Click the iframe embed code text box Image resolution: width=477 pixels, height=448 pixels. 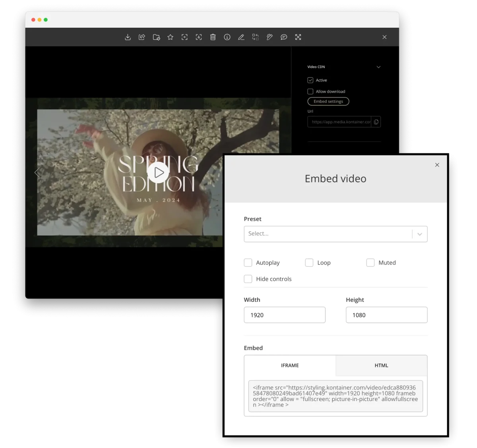[335, 396]
